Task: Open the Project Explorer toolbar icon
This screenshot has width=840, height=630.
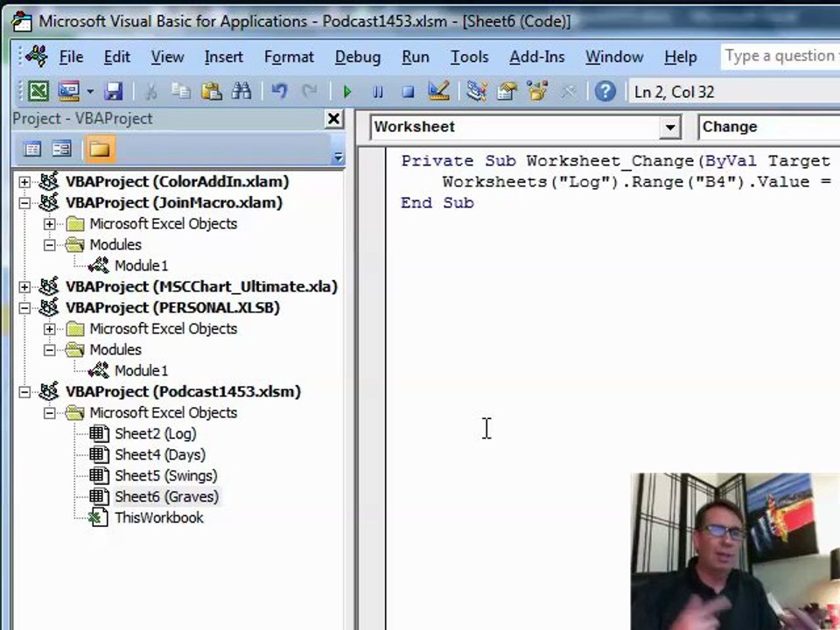Action: [476, 91]
